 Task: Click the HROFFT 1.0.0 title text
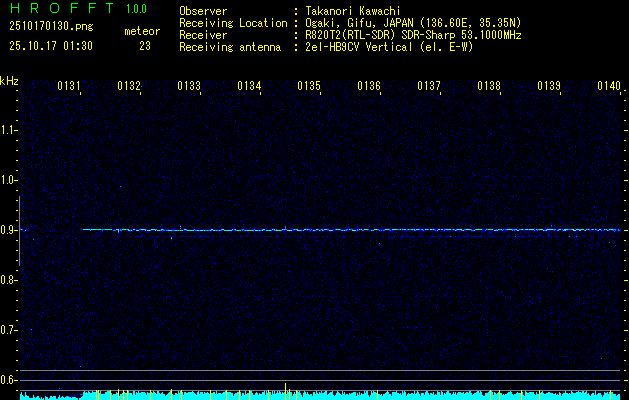click(78, 8)
